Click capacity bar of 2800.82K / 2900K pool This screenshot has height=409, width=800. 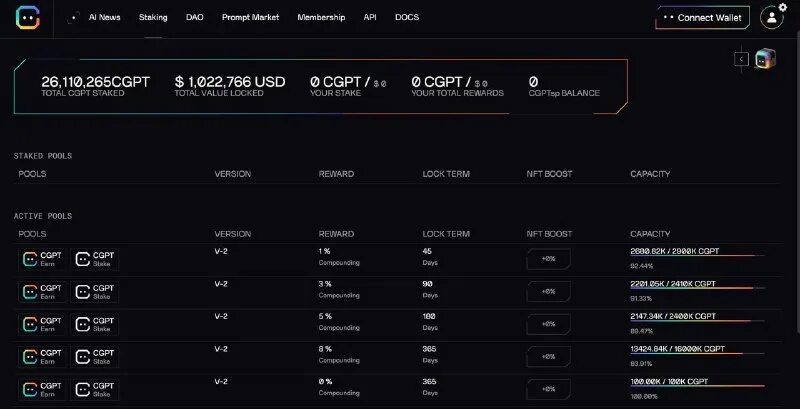(697, 255)
